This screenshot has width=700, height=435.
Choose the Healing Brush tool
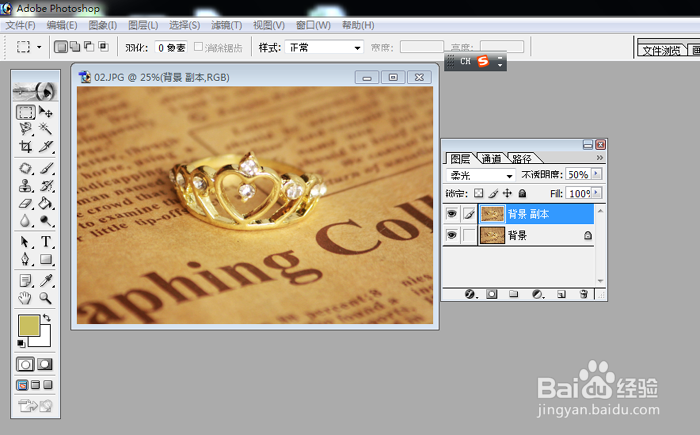point(25,168)
